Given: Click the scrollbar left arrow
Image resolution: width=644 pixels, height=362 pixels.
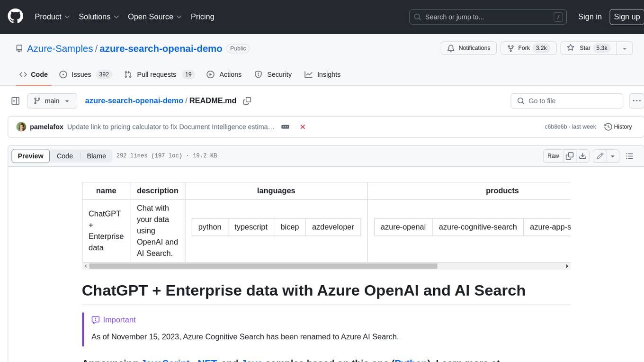Looking at the screenshot, I should 85,266.
